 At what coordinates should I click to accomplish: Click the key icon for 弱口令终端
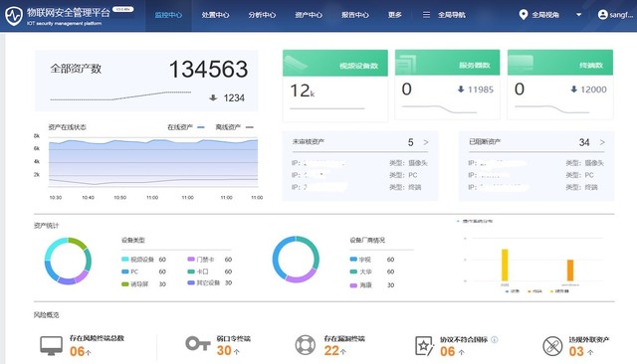[198, 344]
